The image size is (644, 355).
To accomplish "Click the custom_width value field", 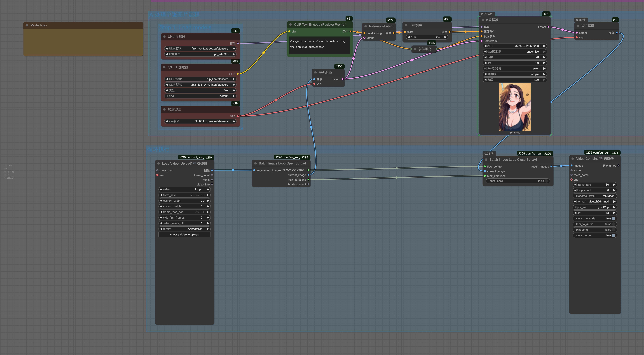I will pos(185,201).
